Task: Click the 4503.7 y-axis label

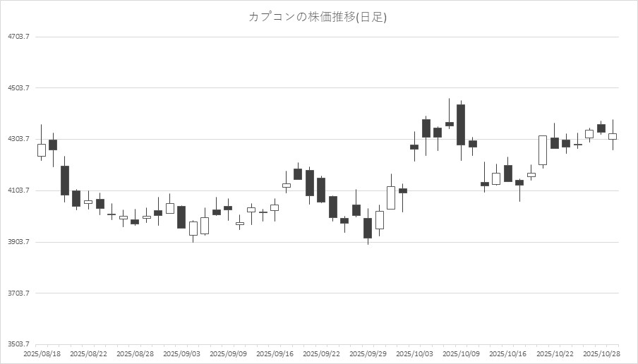Action: pyautogui.click(x=18, y=88)
